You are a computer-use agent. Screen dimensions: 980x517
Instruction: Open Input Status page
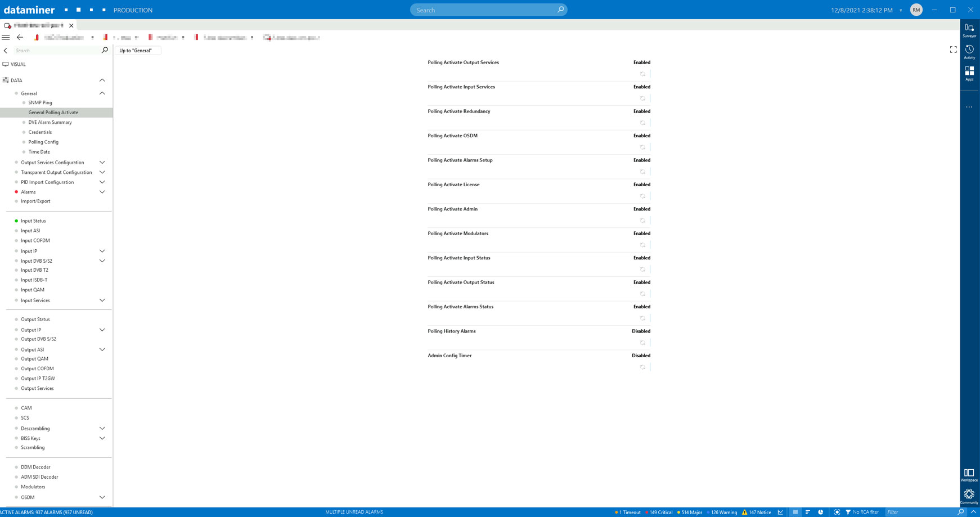click(x=33, y=221)
